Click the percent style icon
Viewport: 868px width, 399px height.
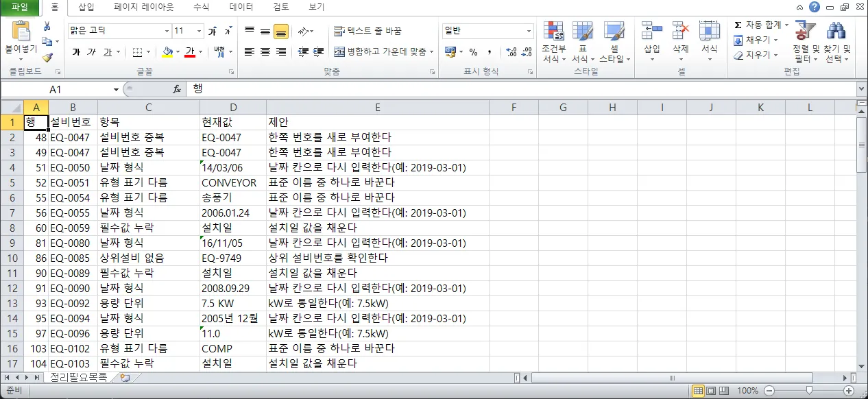(473, 52)
